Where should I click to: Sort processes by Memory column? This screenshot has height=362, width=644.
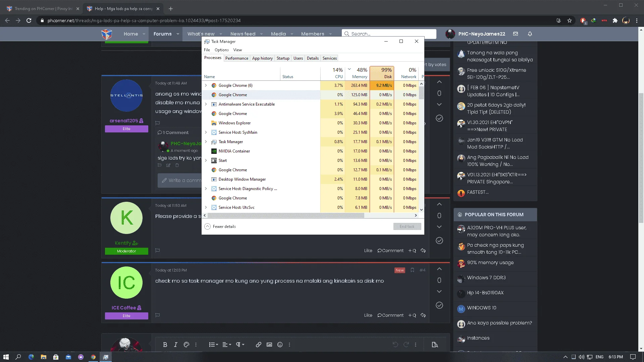pos(358,73)
